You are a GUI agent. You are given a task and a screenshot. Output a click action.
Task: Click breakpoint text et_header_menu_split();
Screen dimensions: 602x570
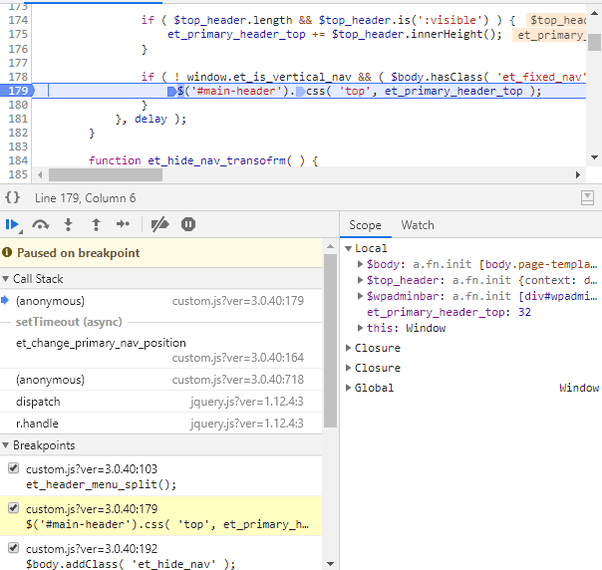pyautogui.click(x=101, y=484)
